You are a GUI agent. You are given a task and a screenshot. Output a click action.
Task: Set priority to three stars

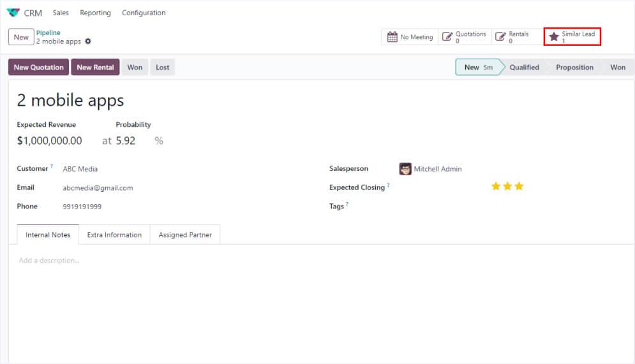519,186
